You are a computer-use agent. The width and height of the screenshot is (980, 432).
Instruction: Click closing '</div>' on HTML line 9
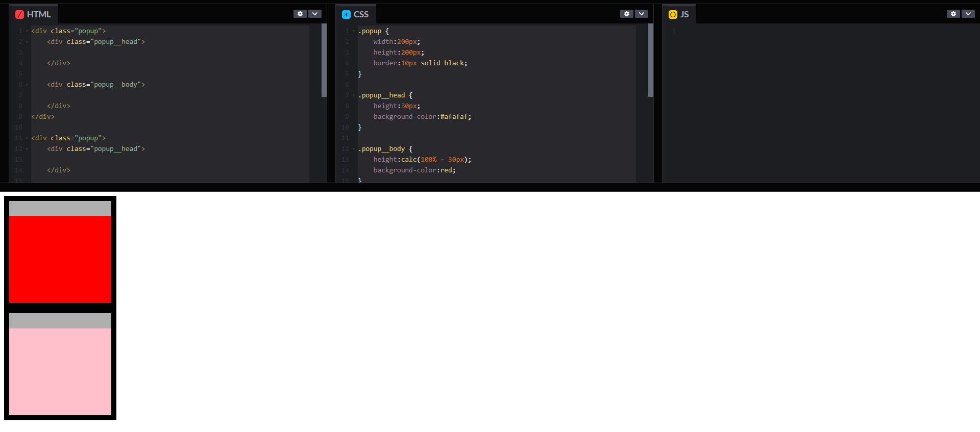[43, 117]
